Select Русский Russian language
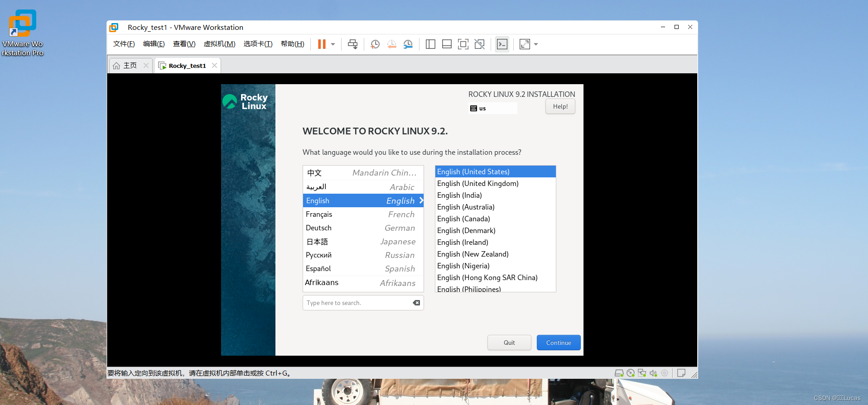The width and height of the screenshot is (868, 405). pos(363,255)
